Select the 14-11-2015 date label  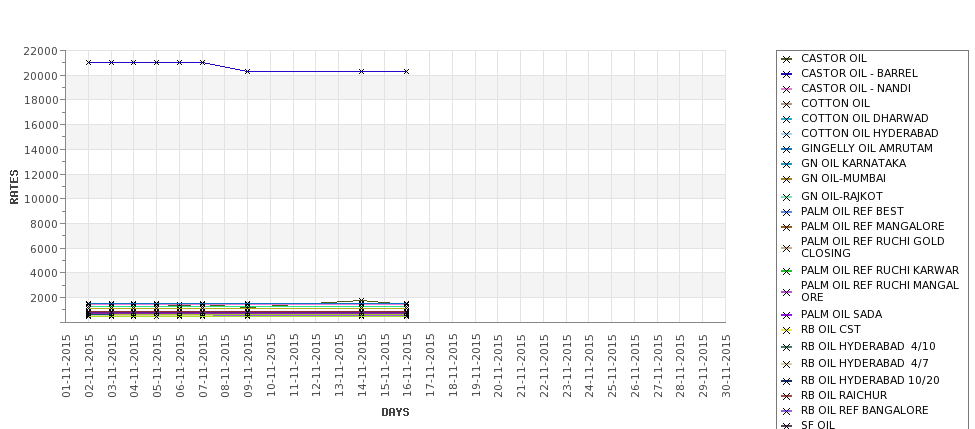[x=362, y=366]
